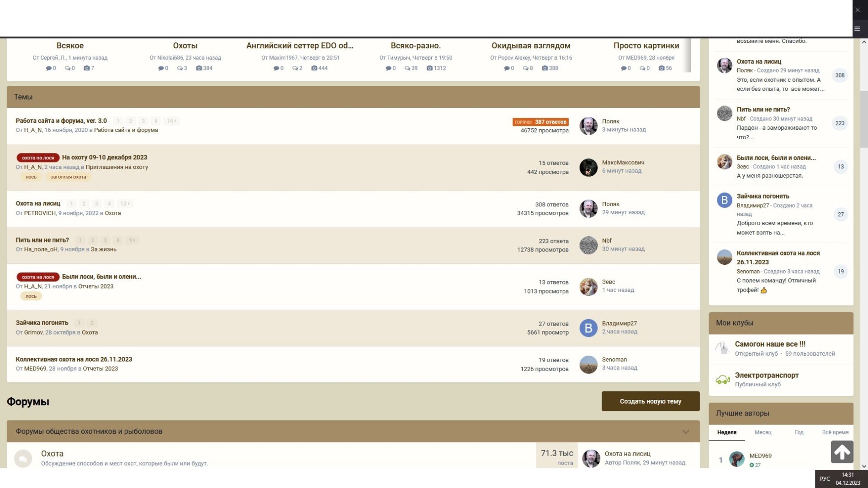868x488 pixels.
Task: Click the Электротранспорт club car icon
Action: click(722, 379)
